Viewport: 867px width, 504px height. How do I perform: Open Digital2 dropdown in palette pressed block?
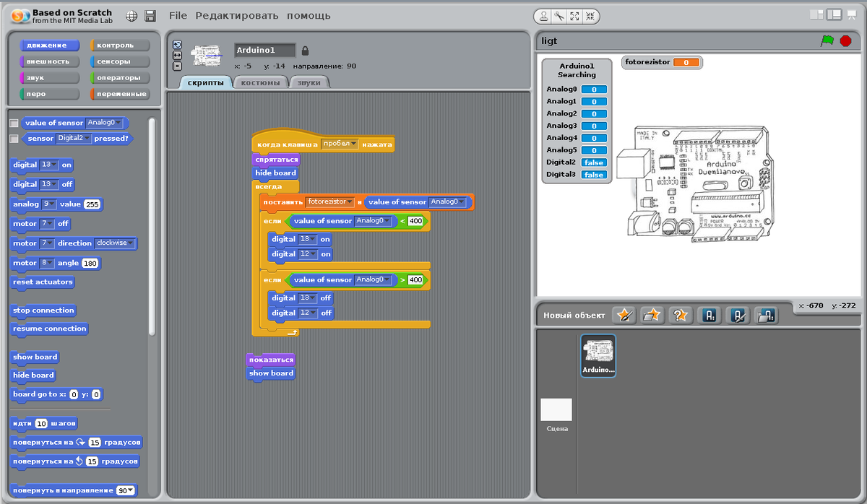click(x=74, y=138)
